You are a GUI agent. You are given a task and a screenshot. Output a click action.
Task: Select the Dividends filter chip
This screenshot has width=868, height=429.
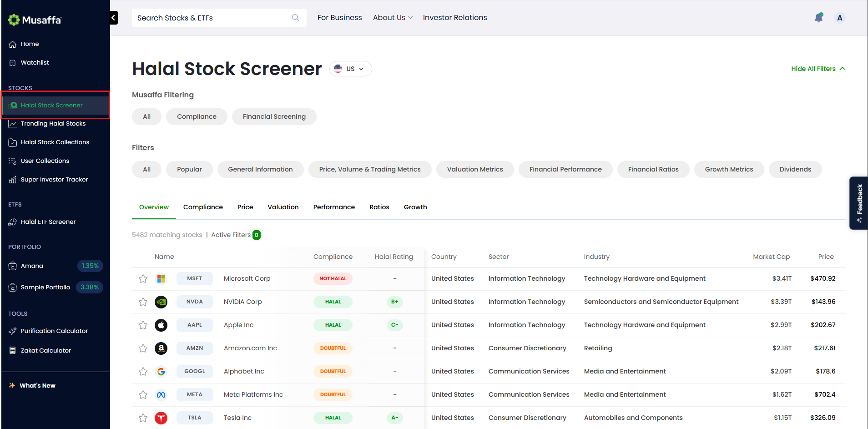tap(795, 169)
